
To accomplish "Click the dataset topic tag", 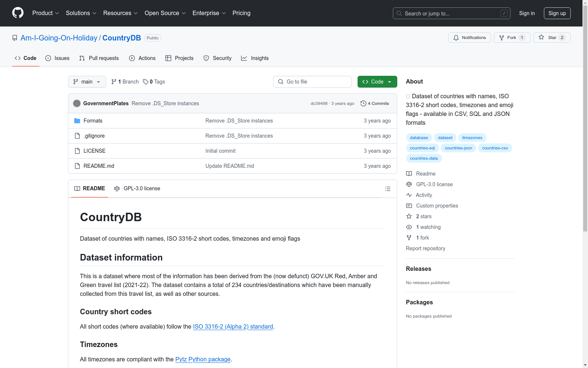I will pos(445,138).
